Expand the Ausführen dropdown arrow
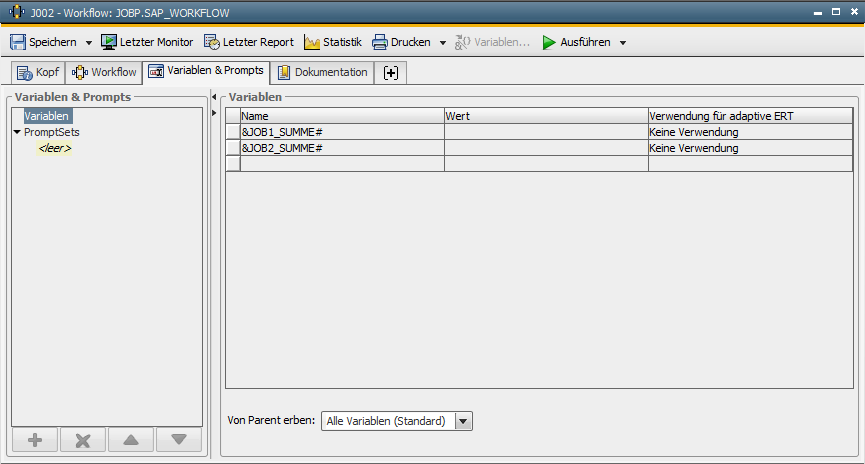 (623, 43)
